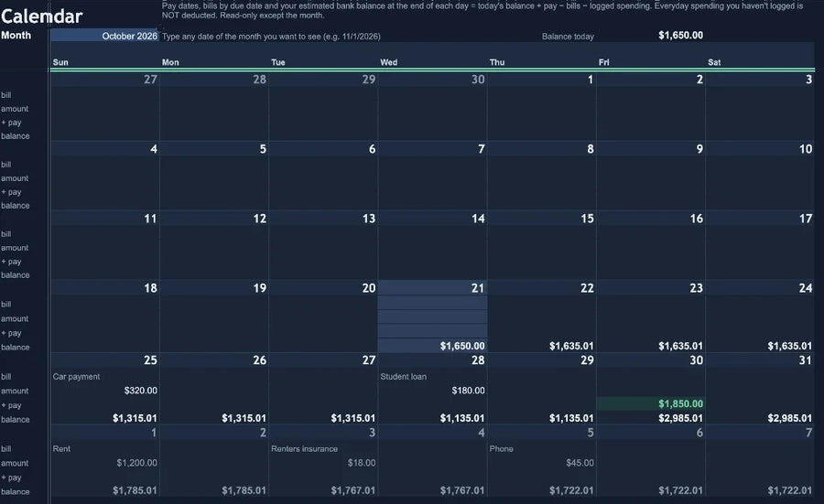This screenshot has width=824, height=504.
Task: Select the day 19 date cell
Action: [x=214, y=288]
